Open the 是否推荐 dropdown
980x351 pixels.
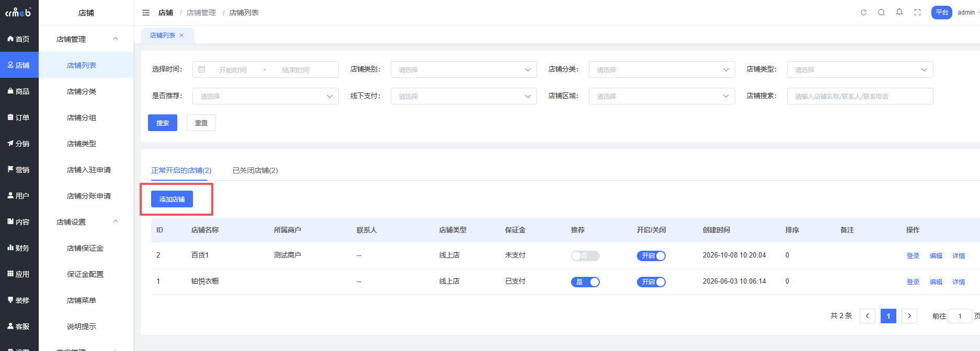[x=266, y=96]
